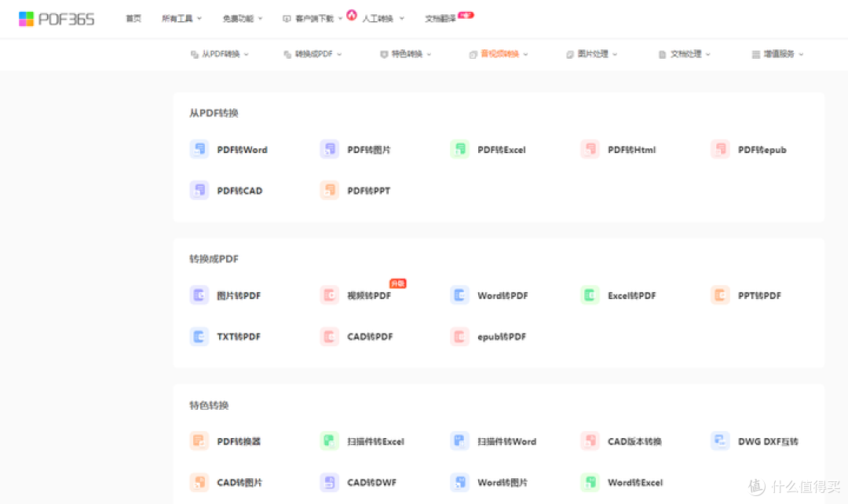Open the Word转图片 tool icon
Viewport: 848px width, 504px height.
click(459, 482)
